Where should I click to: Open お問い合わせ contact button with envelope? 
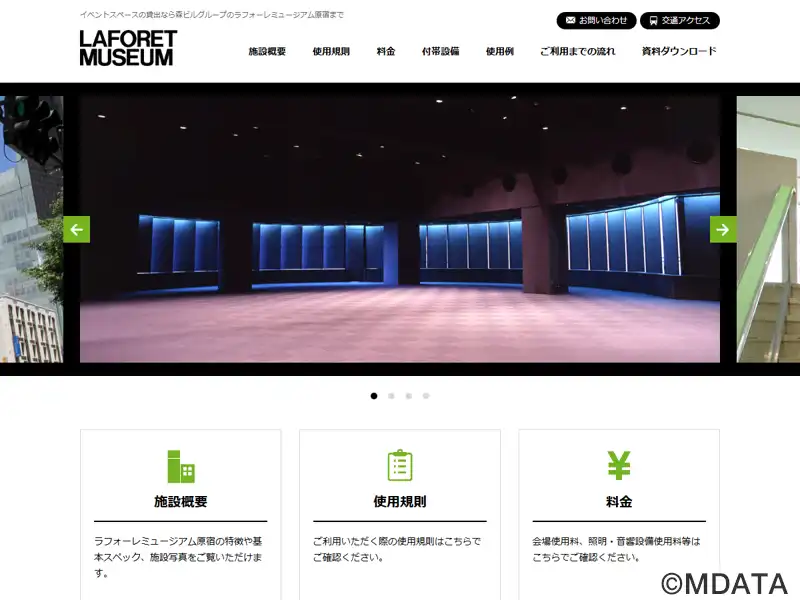(596, 20)
